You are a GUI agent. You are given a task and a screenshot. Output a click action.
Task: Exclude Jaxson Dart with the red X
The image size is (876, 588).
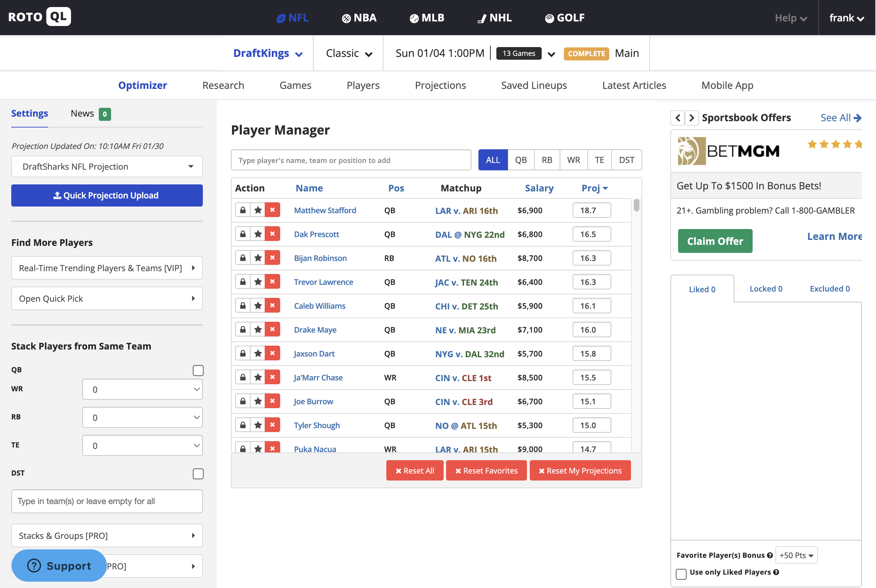pyautogui.click(x=272, y=353)
